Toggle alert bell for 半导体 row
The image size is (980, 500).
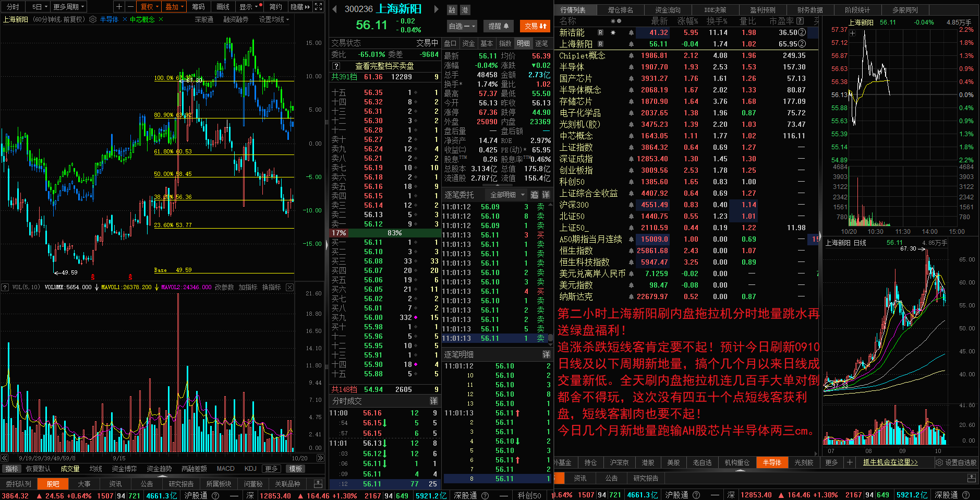click(631, 67)
